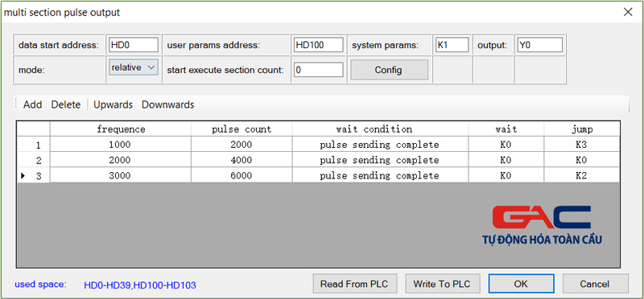
Task: Open system params Config
Action: 389,70
